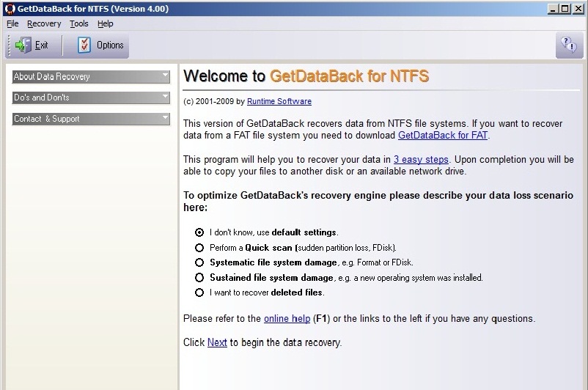The width and height of the screenshot is (588, 390).
Task: Open the Recovery menu
Action: [x=44, y=23]
